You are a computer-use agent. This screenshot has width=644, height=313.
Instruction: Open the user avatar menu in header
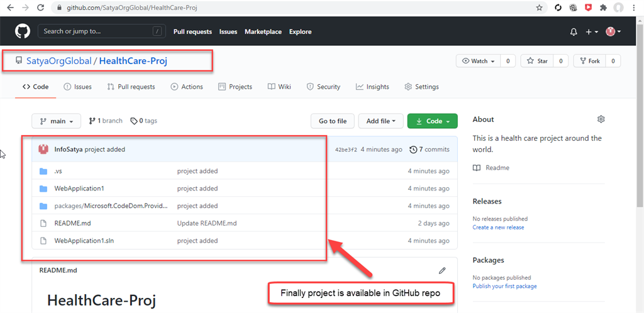[x=613, y=31]
